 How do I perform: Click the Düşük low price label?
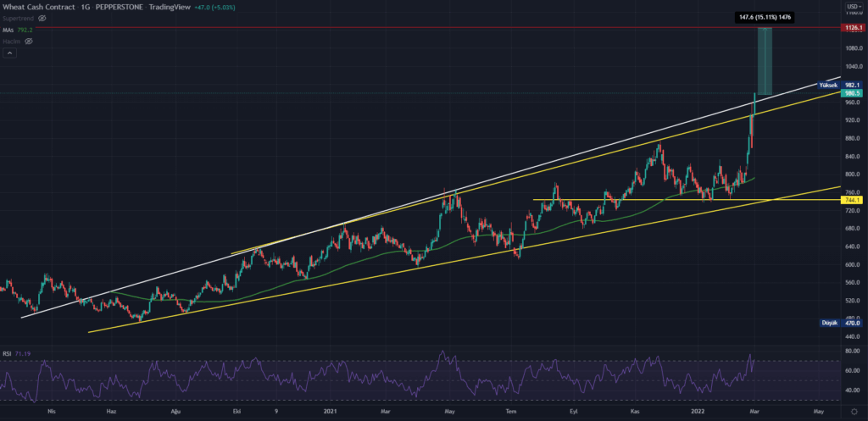829,323
